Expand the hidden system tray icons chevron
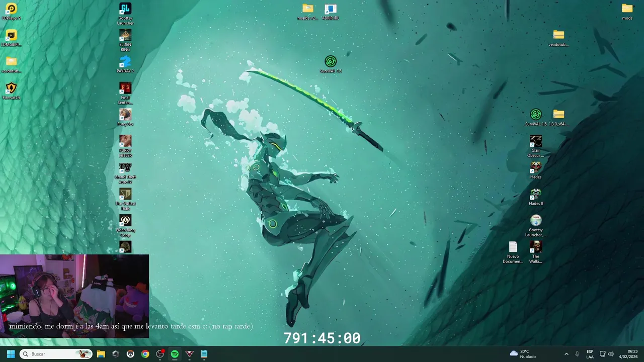644x362 pixels. pyautogui.click(x=566, y=354)
